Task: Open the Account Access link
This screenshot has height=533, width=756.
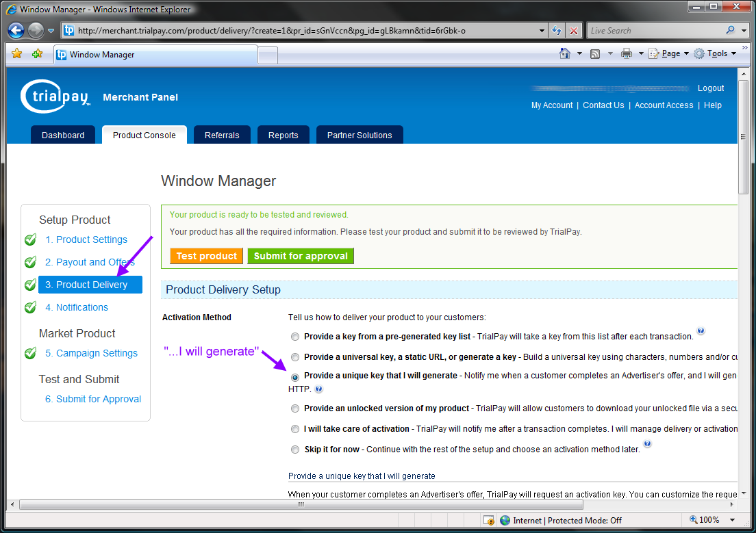Action: pyautogui.click(x=664, y=105)
